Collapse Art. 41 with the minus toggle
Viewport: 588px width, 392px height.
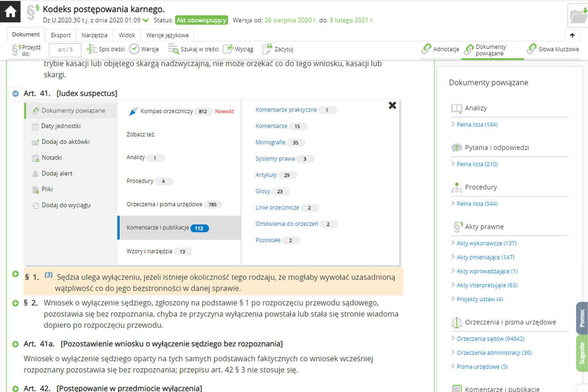[15, 94]
